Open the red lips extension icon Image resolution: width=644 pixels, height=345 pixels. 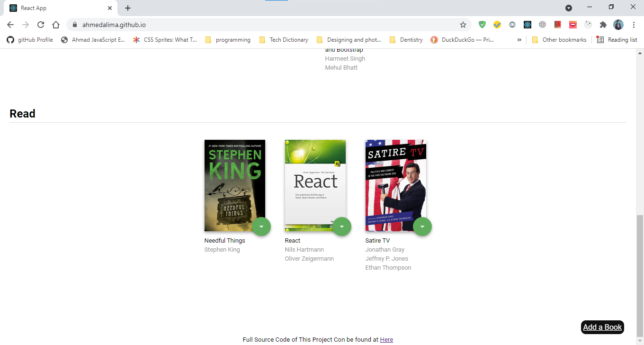pos(573,25)
